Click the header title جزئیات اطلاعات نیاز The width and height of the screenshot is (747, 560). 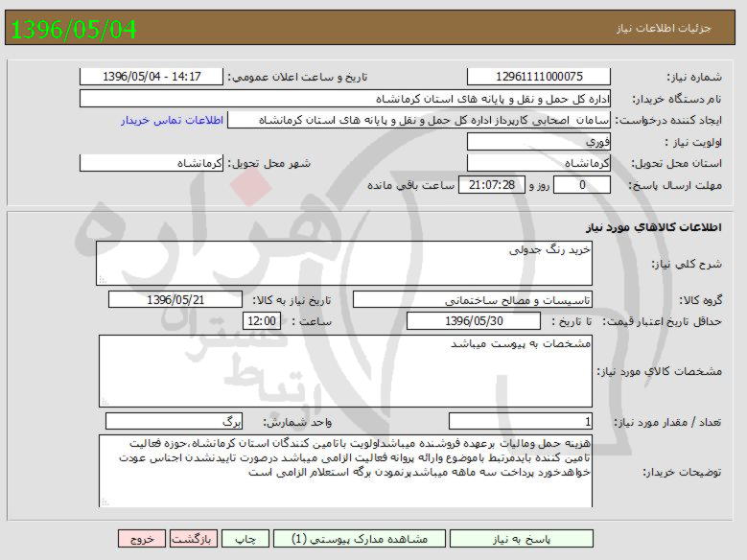[x=664, y=28]
